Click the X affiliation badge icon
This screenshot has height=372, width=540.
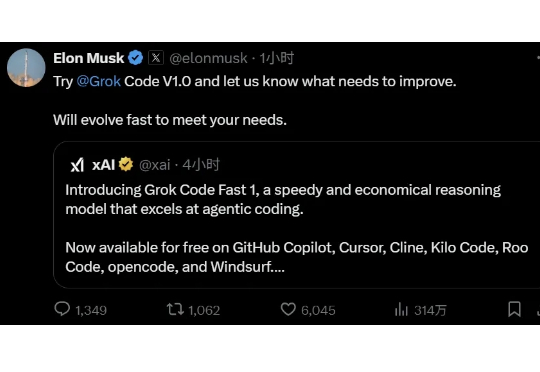click(156, 58)
